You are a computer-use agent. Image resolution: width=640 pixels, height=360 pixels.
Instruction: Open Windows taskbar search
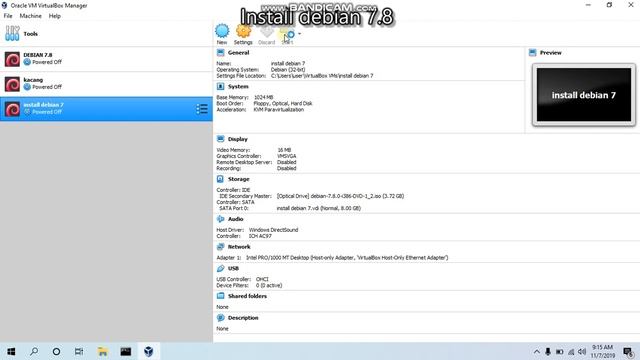coord(34,351)
